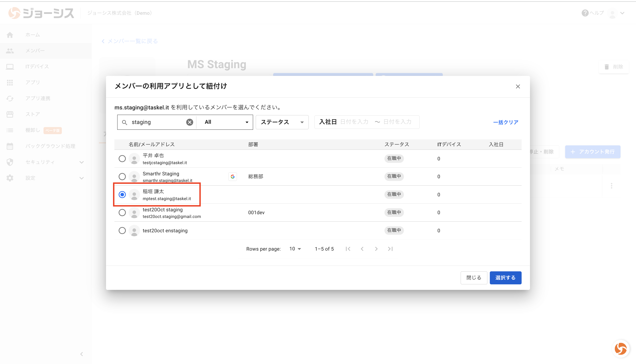This screenshot has width=636, height=364.
Task: Open the three-dot row menu
Action: pos(611,186)
